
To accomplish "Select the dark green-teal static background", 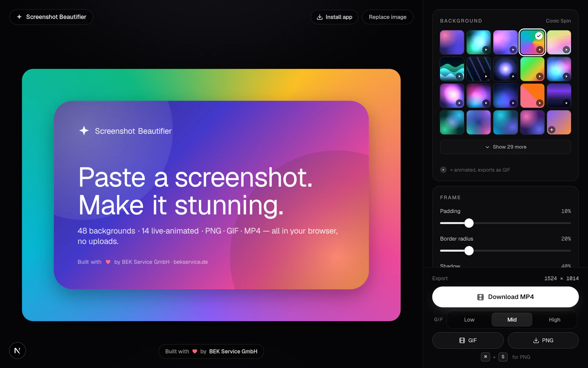I will coord(452,123).
